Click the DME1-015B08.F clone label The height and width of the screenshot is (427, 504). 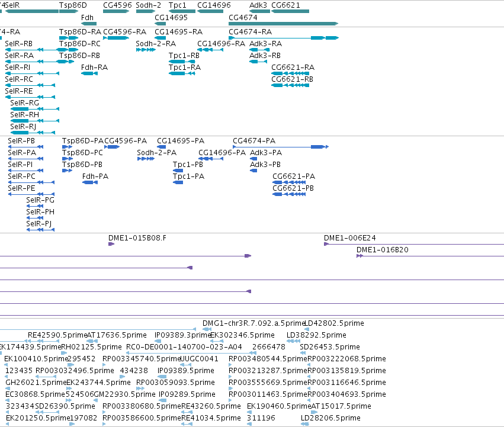[137, 238]
